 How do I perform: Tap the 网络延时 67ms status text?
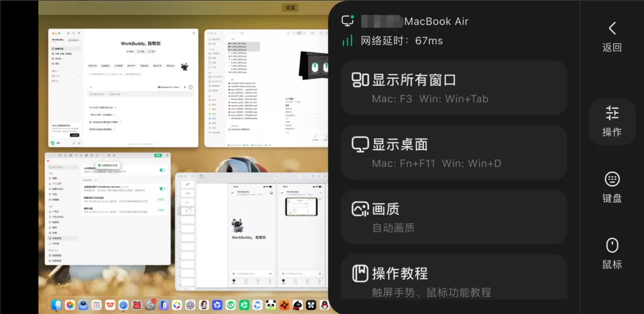point(402,41)
